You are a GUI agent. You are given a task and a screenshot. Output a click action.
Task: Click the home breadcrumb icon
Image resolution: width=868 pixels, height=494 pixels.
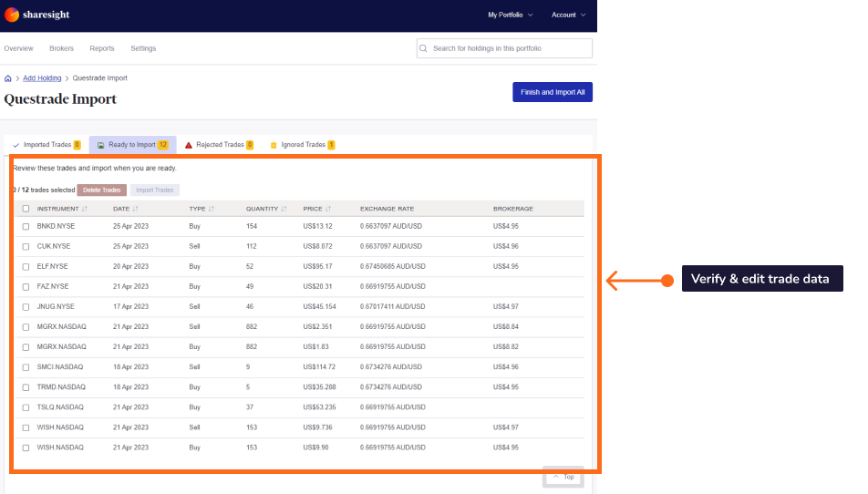click(x=7, y=78)
